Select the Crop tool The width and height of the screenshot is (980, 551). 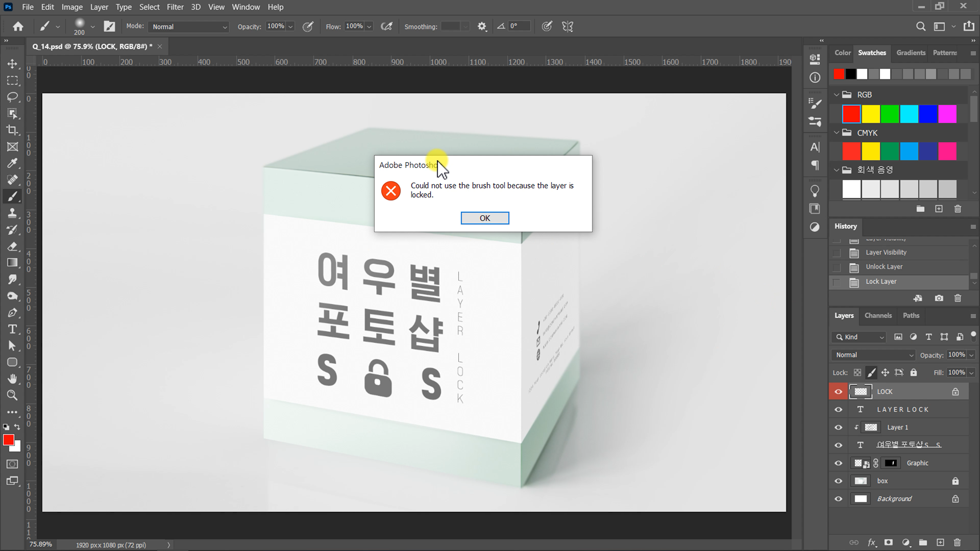12,130
